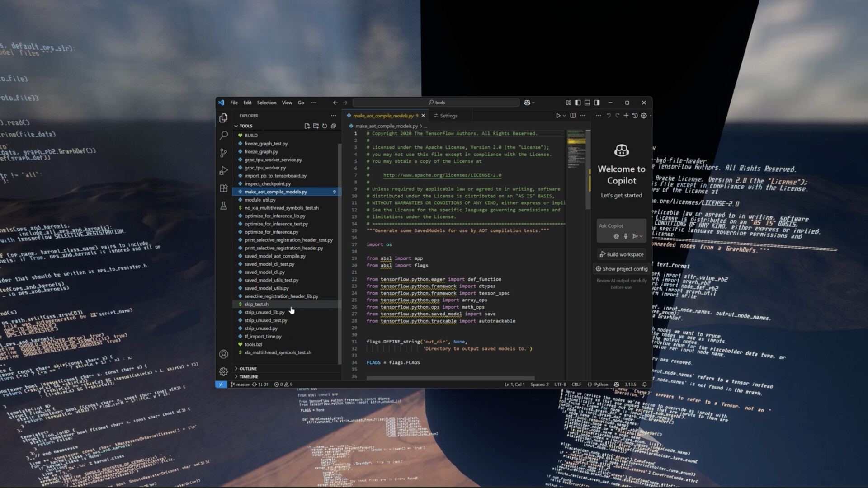Click the Show project config button

pos(622,269)
